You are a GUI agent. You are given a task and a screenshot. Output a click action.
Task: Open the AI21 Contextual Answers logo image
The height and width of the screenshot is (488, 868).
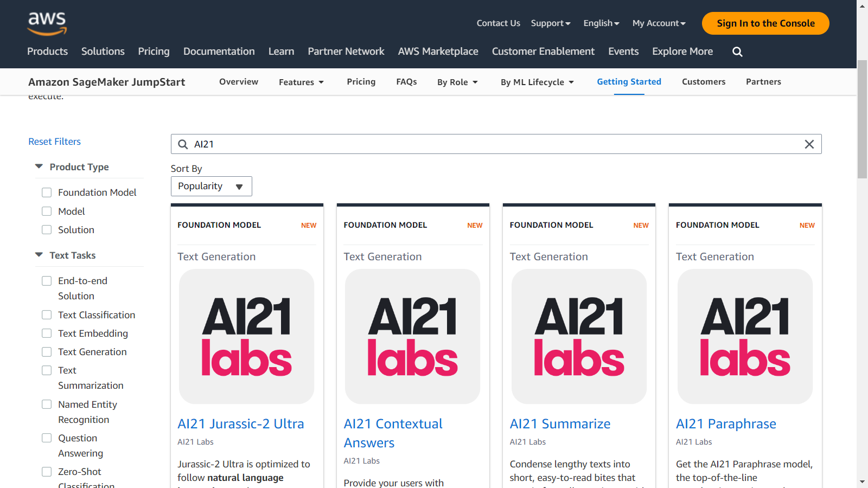pos(412,336)
